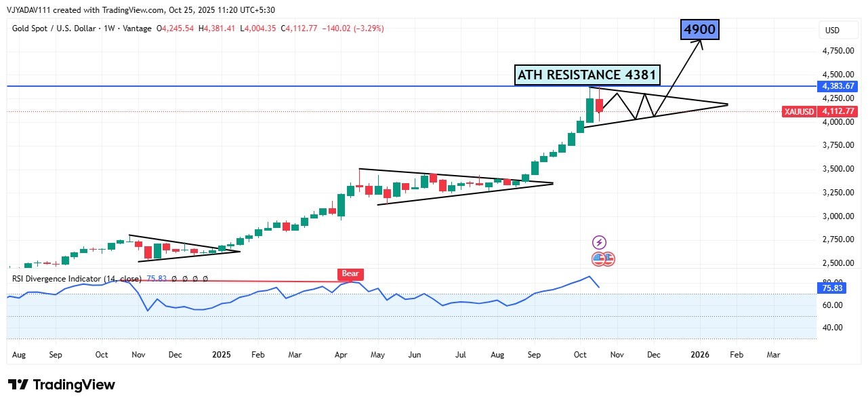Click the 3,000.00 level on price scale

pos(838,216)
